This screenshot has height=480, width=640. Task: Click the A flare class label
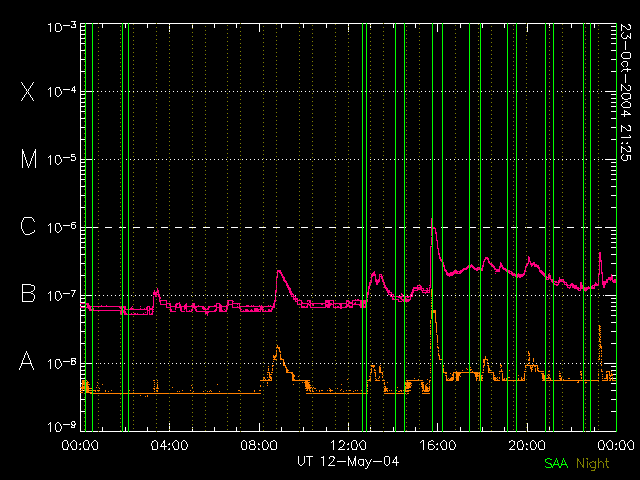point(27,361)
